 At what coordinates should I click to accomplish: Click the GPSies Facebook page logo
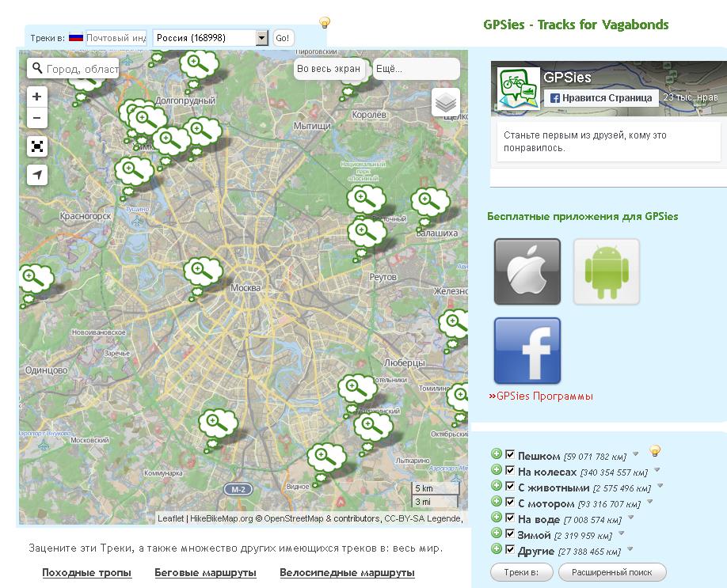[x=519, y=89]
